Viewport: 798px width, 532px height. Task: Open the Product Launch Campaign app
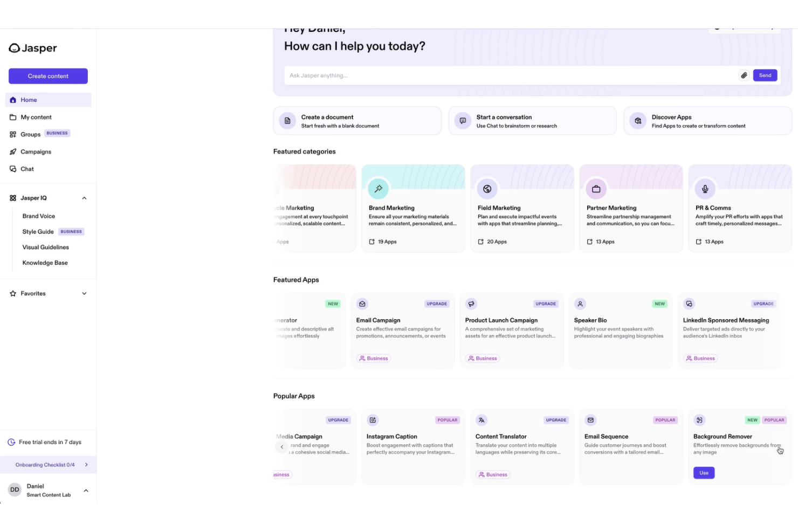click(x=512, y=331)
